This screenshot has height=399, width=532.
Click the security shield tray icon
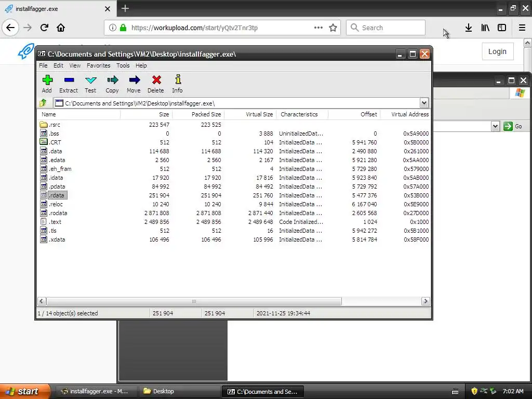474,391
